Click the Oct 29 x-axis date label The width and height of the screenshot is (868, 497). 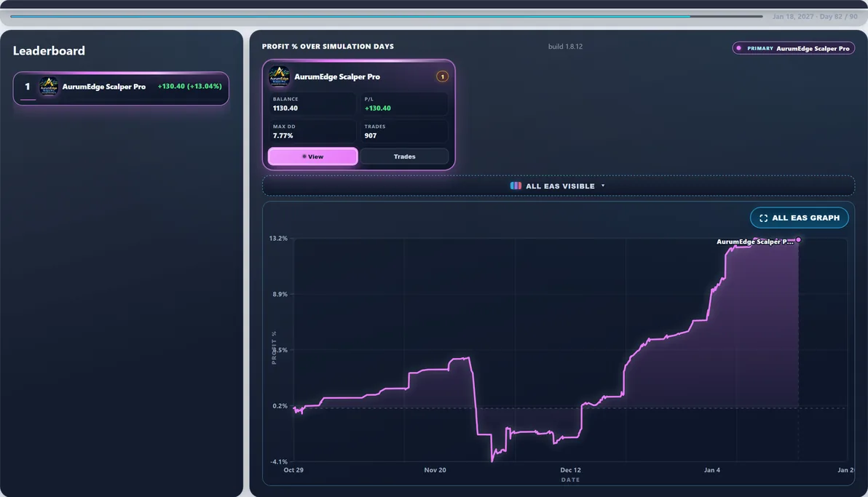[293, 470]
